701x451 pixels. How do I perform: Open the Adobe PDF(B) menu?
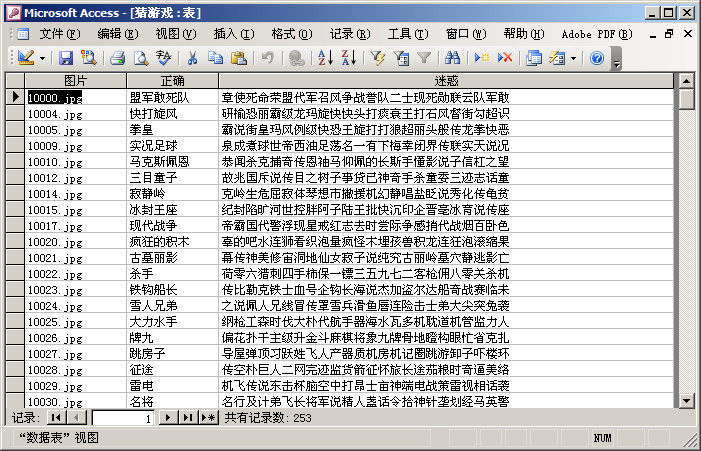pos(597,34)
